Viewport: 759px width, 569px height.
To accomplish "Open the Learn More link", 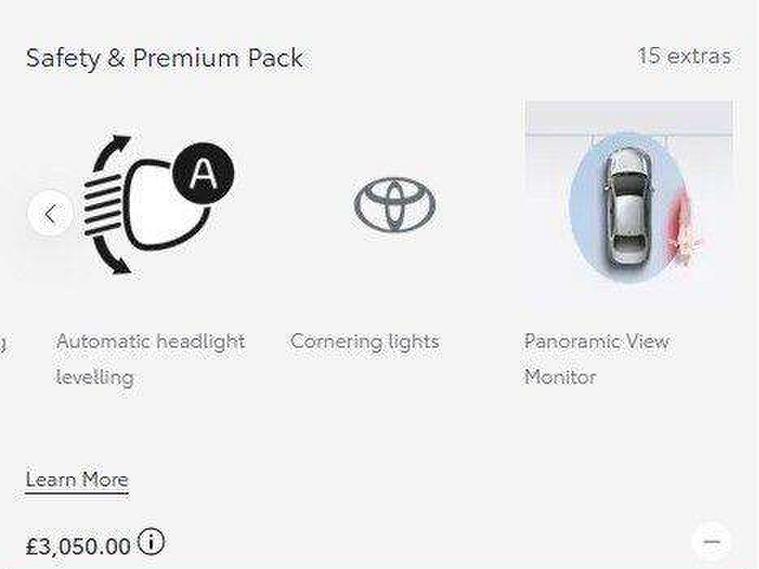I will [77, 480].
